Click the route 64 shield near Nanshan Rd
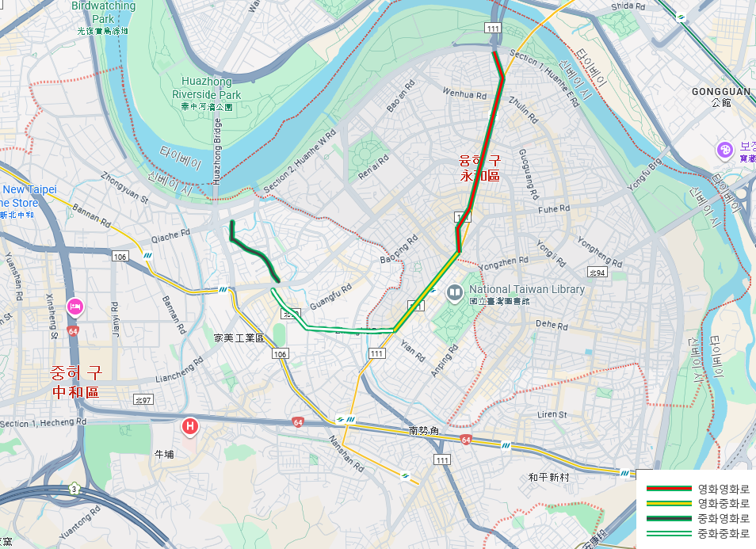The image size is (756, 549). coord(298,423)
